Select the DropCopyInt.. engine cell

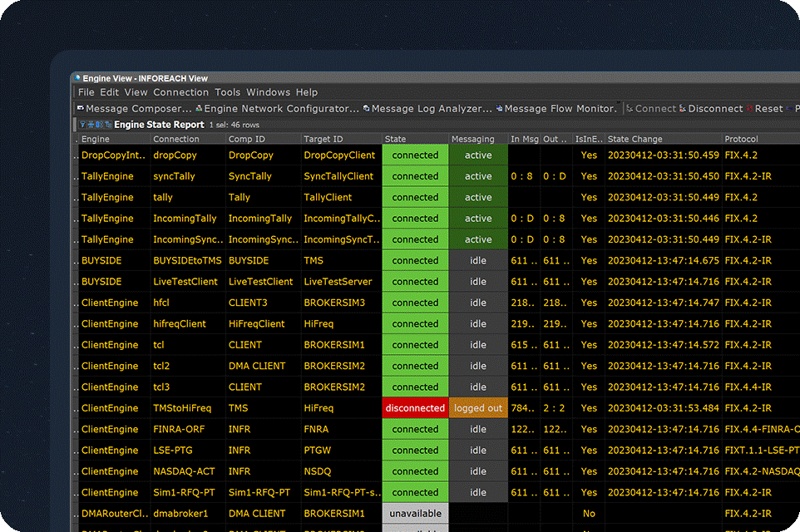click(x=114, y=155)
